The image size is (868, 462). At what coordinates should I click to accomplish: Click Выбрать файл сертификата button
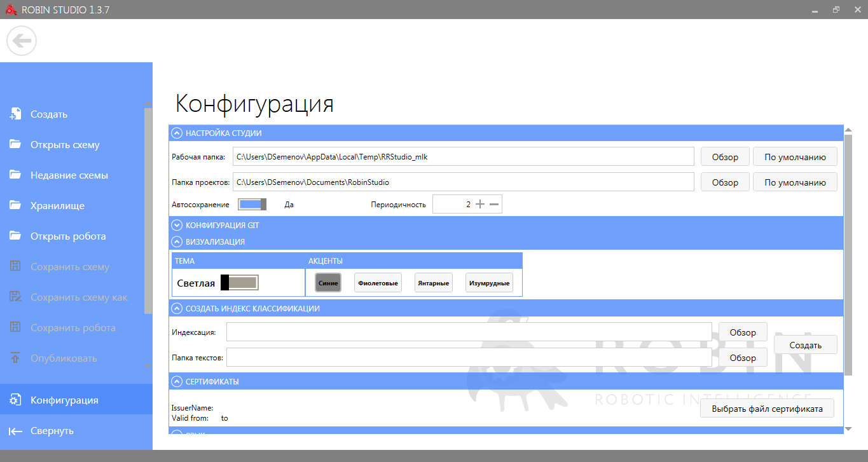pos(767,409)
